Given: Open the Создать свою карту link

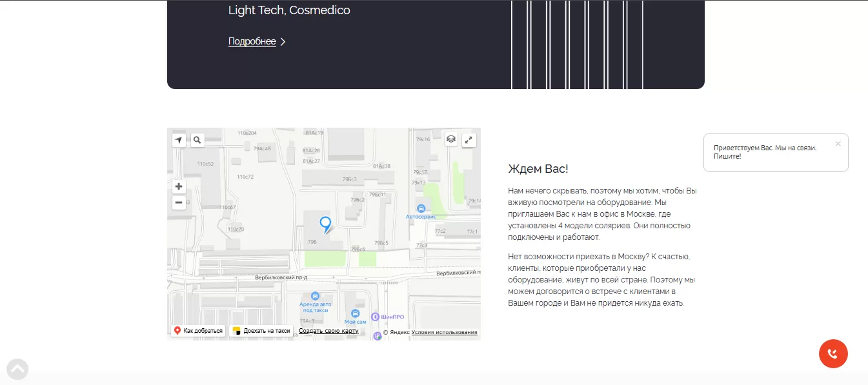Looking at the screenshot, I should coord(328,331).
